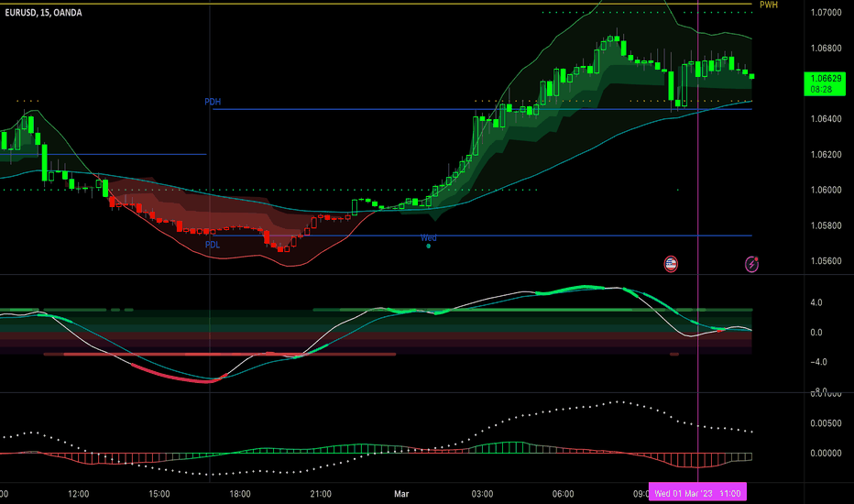Click the 1.07000 price scale label
The width and height of the screenshot is (854, 504).
point(826,13)
